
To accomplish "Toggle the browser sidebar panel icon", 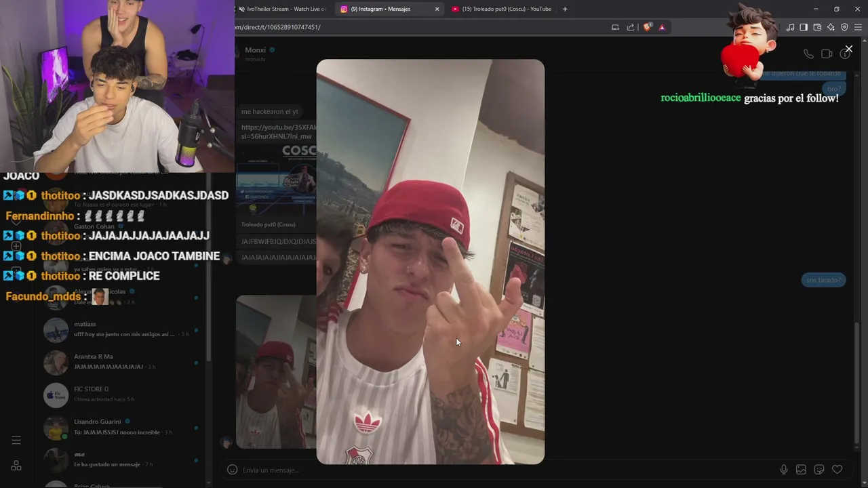I will (804, 27).
